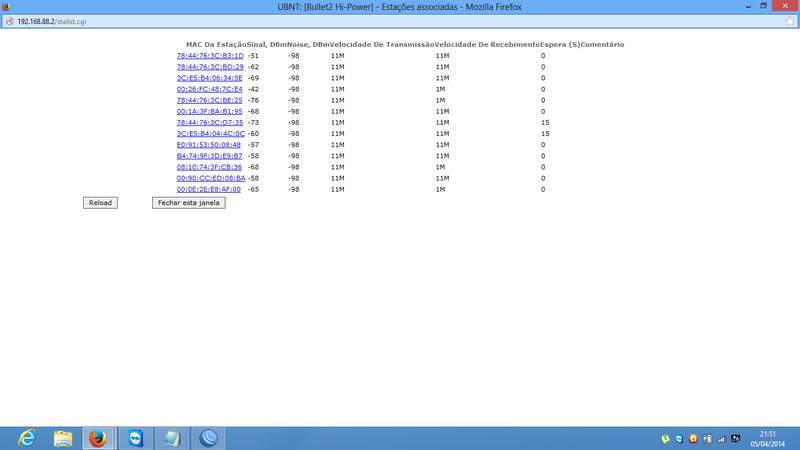Click the orange Avast tray icon

pos(693,439)
